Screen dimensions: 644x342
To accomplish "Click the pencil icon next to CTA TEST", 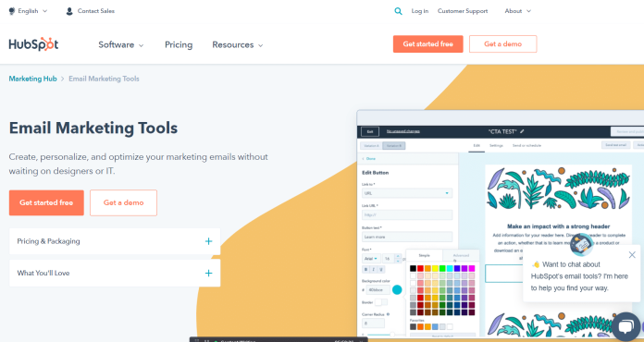I will pos(522,131).
